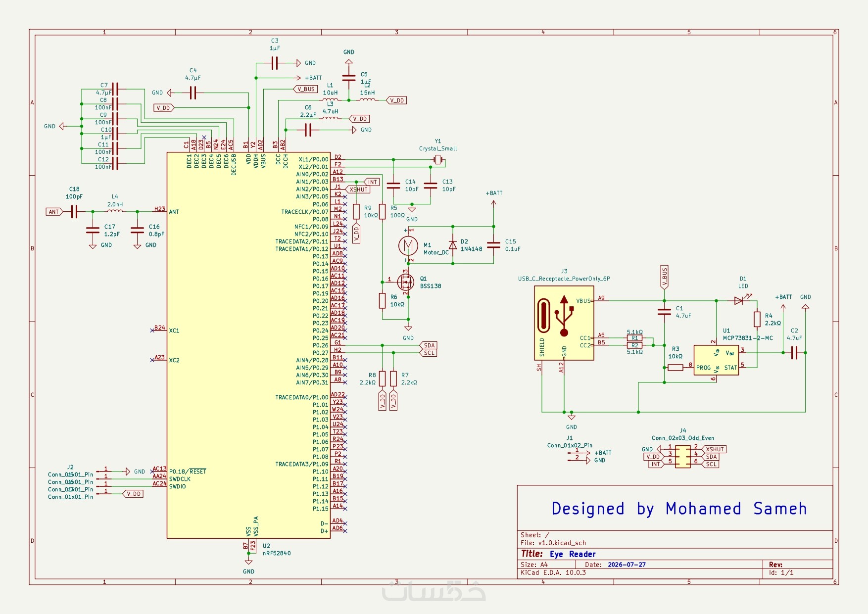Viewport: 868px width, 614px height.
Task: Select the 'Designed by Mohamed Sameh' text
Action: tap(679, 509)
